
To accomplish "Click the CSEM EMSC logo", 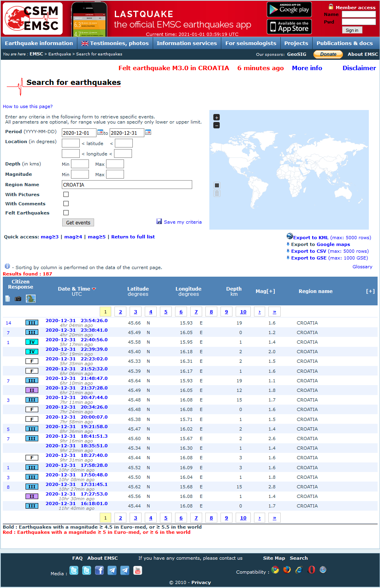I will click(33, 19).
